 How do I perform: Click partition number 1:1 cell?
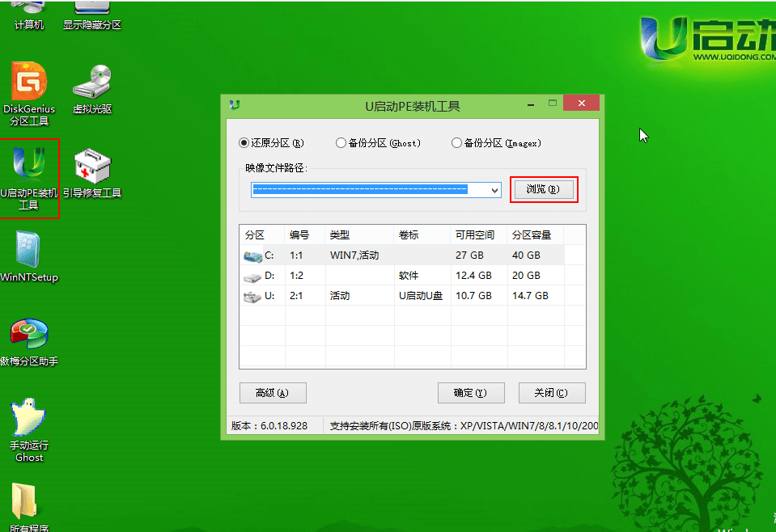click(x=296, y=255)
